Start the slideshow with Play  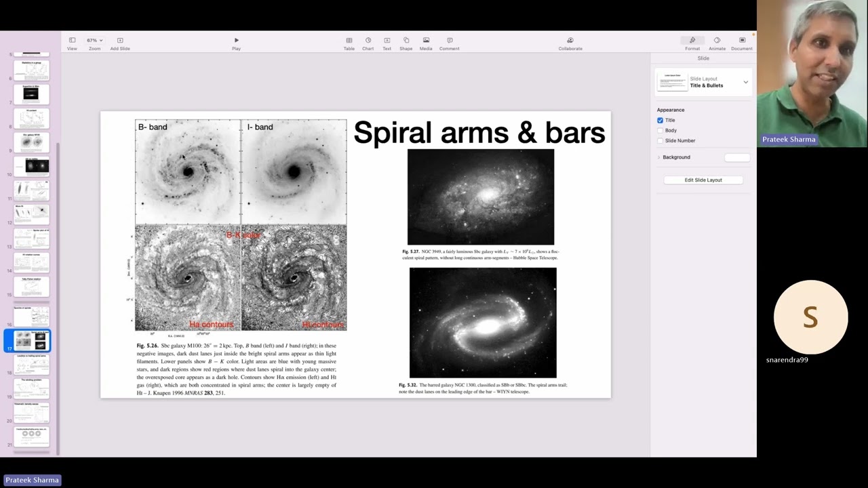[x=236, y=40]
